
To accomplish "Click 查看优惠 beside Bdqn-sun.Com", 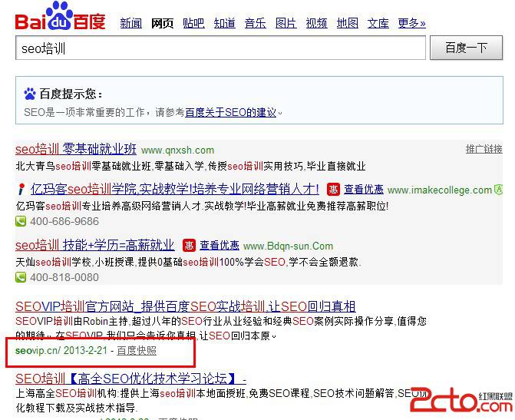I will pyautogui.click(x=220, y=246).
